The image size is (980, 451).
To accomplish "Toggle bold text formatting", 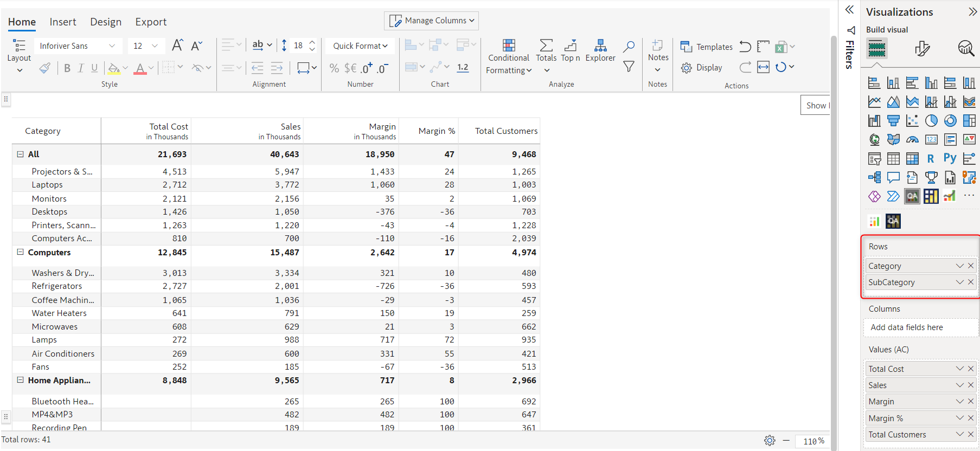I will click(67, 68).
